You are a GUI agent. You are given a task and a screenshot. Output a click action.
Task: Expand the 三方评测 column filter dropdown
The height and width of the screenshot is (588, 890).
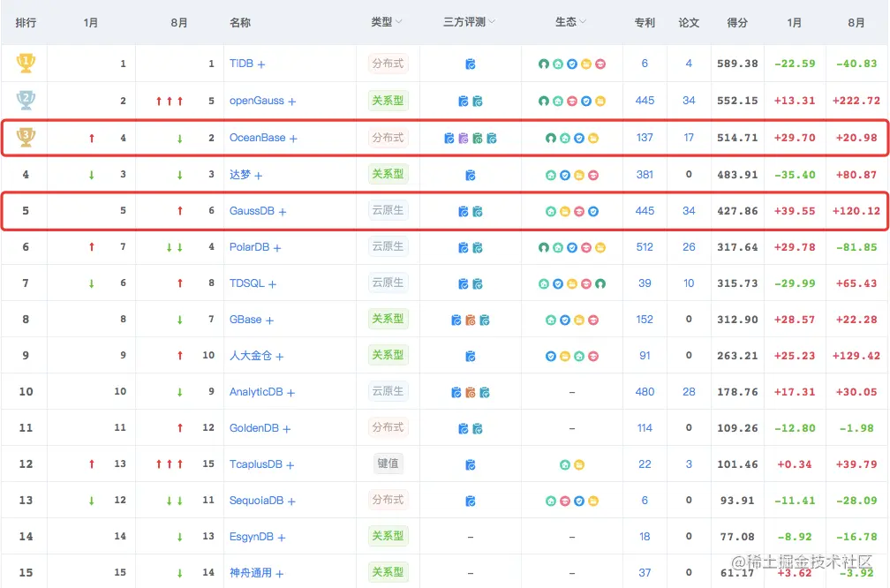tap(492, 21)
